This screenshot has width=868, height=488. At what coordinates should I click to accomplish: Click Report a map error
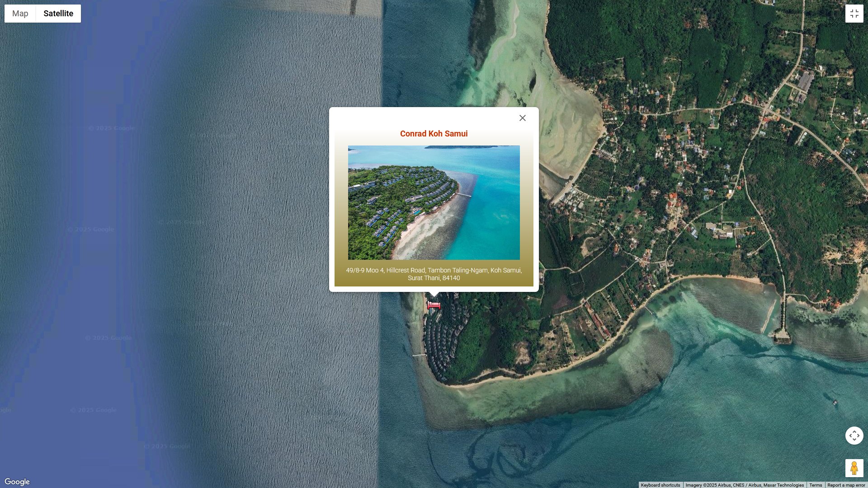[846, 485]
